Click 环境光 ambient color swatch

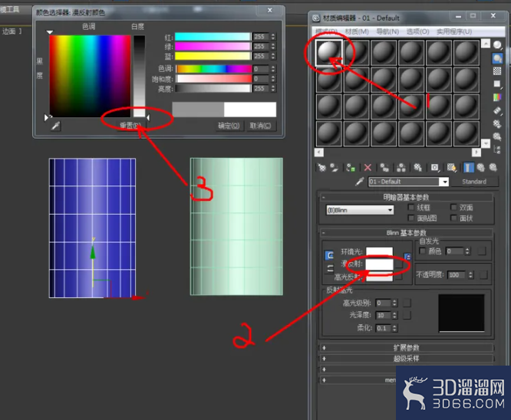(x=379, y=251)
